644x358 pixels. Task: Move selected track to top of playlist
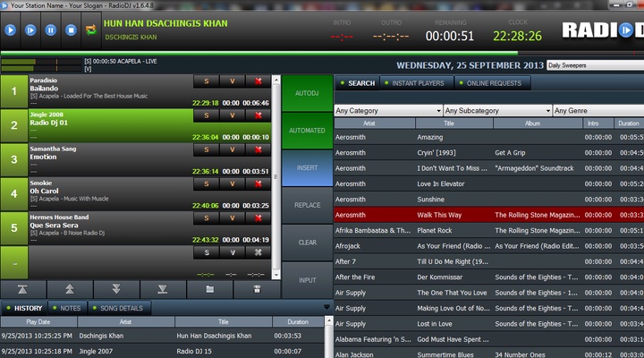(23, 290)
